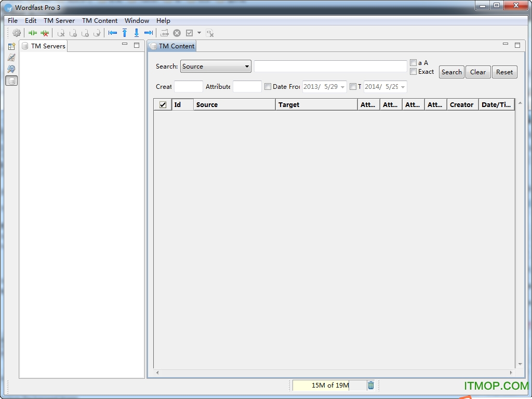The width and height of the screenshot is (532, 399).
Task: Click the disconnect from TM server icon
Action: click(x=45, y=33)
